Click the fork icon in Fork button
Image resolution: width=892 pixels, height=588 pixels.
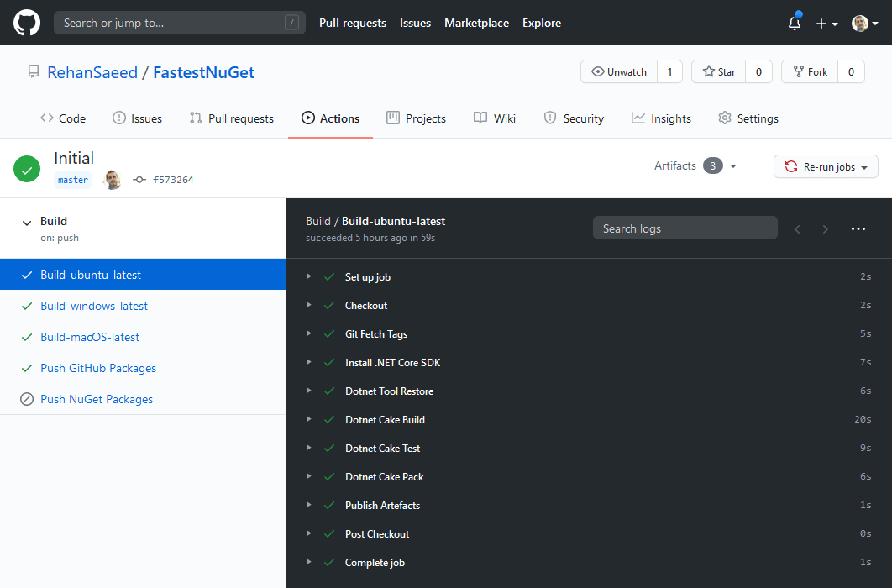[798, 71]
